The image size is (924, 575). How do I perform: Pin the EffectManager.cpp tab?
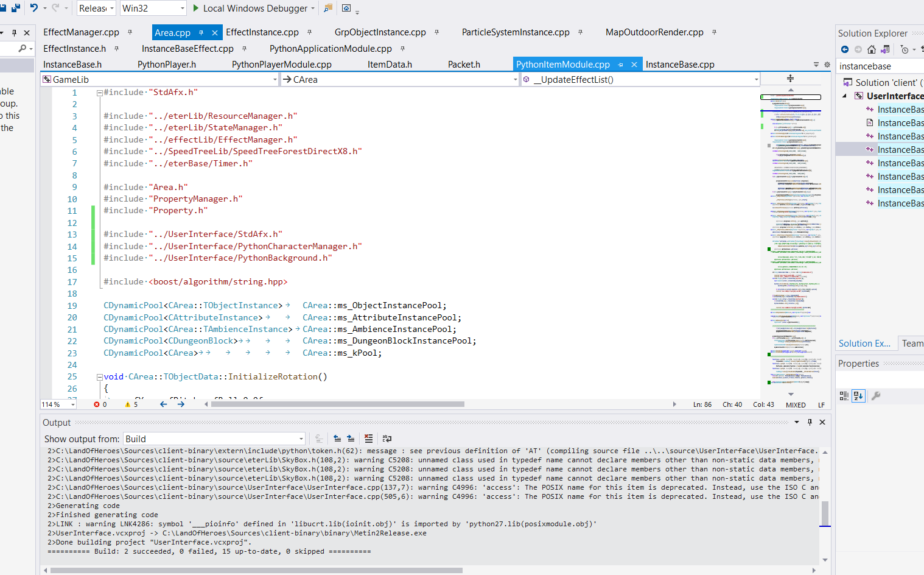(130, 32)
